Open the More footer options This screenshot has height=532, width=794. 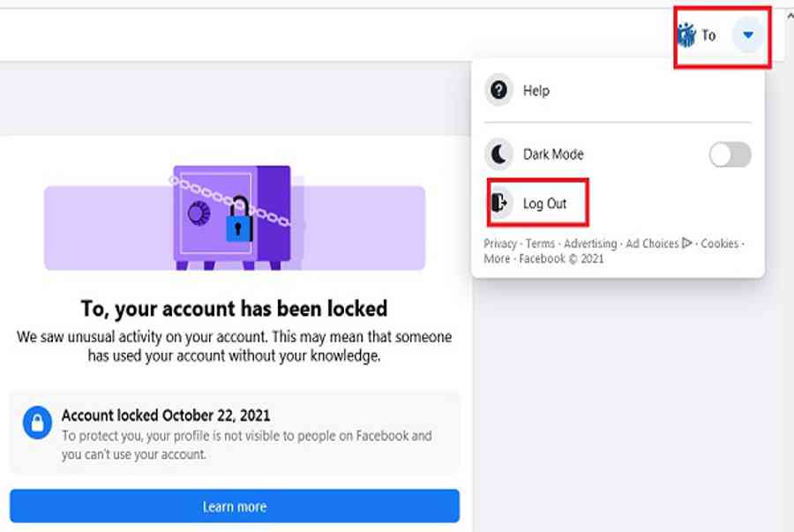click(x=497, y=259)
